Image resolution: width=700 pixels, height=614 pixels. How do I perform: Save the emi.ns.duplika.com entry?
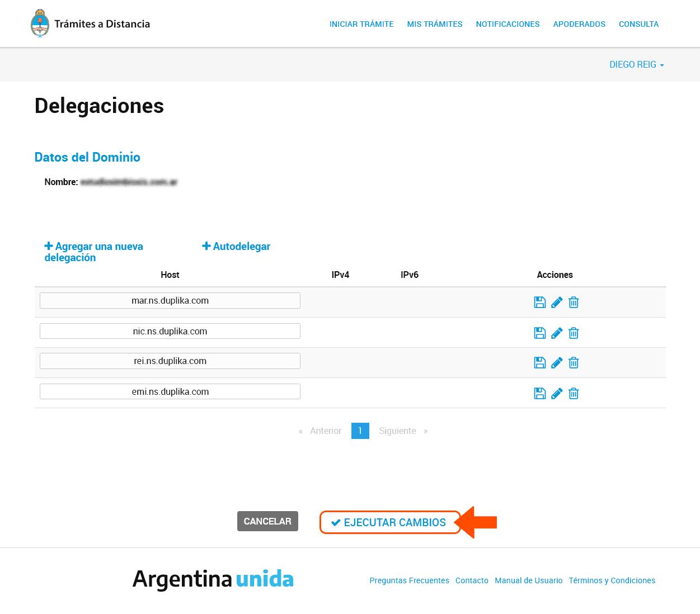coord(539,393)
